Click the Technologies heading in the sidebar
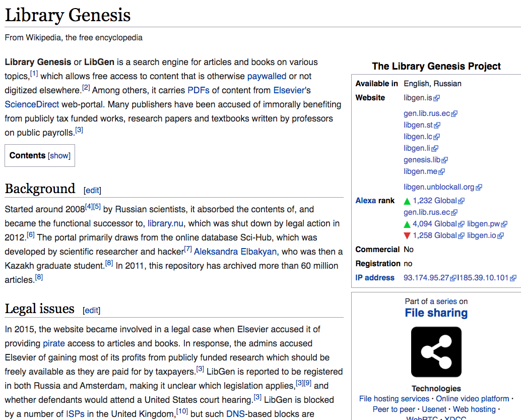The image size is (521, 420). 436,388
